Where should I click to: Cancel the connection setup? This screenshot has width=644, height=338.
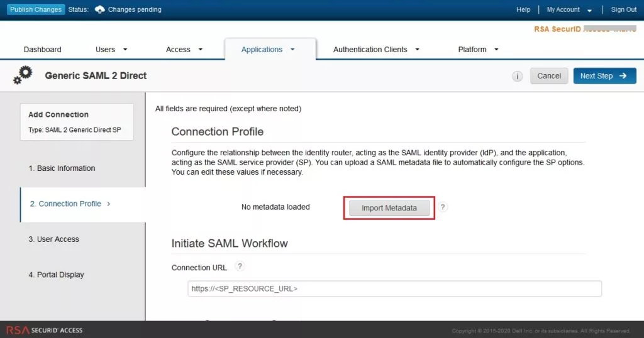(x=549, y=76)
